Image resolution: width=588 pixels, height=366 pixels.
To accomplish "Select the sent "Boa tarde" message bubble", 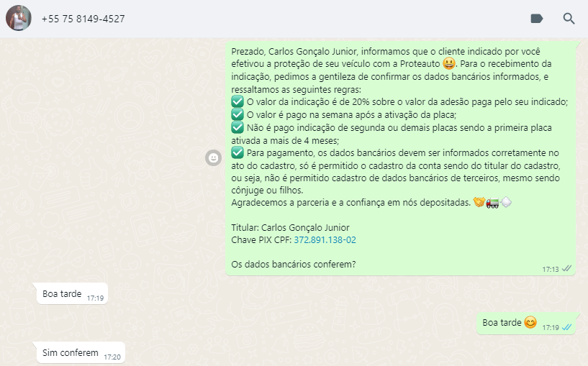I will [x=526, y=323].
